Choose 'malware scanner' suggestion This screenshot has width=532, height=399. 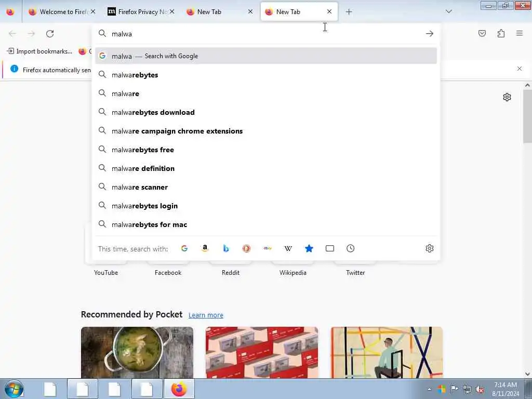(266, 187)
